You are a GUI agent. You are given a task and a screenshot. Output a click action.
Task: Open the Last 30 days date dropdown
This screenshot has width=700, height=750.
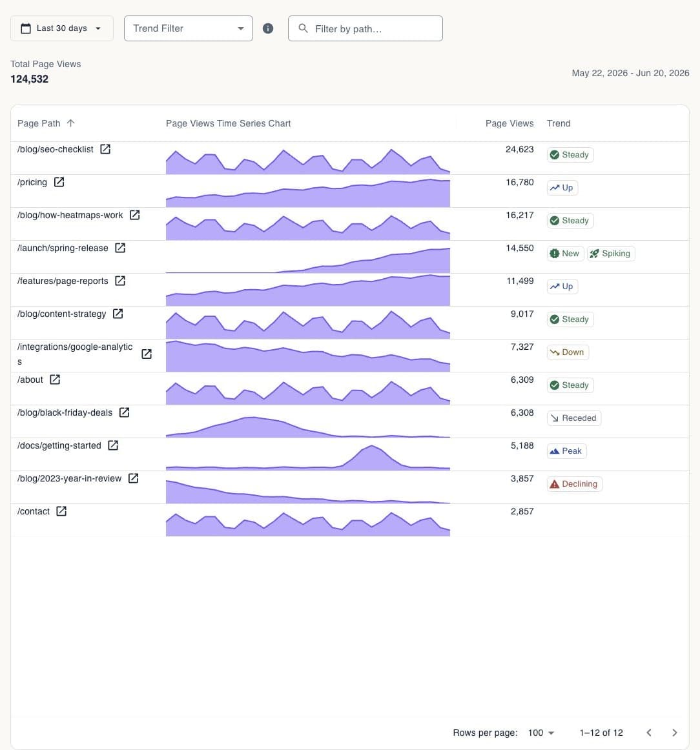point(62,28)
